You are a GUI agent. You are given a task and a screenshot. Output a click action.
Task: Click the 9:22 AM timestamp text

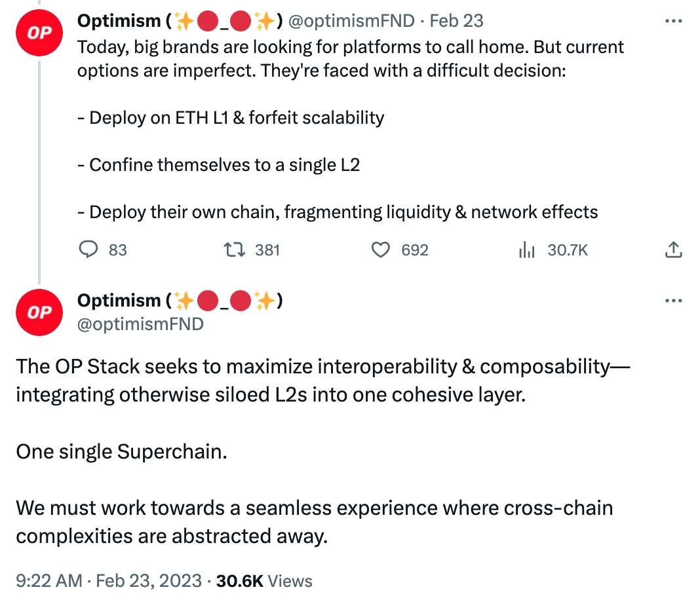point(50,581)
